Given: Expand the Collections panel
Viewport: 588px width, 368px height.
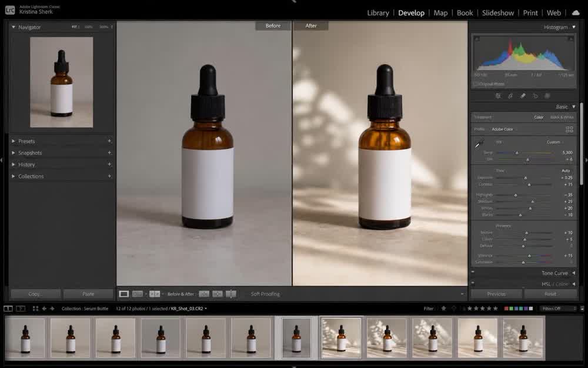Looking at the screenshot, I should click(x=14, y=176).
